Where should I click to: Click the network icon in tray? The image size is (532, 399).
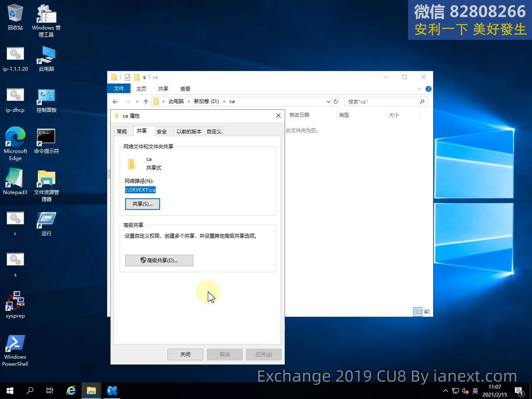tap(456, 391)
